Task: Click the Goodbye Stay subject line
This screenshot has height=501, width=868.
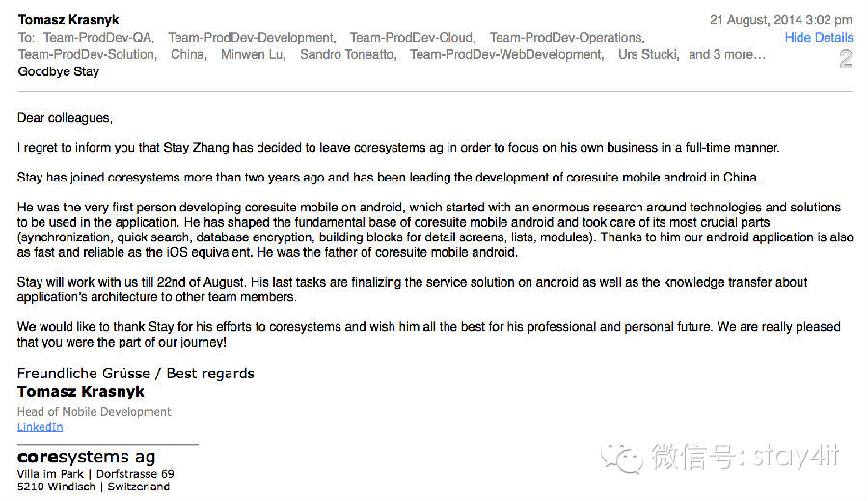Action: click(59, 71)
